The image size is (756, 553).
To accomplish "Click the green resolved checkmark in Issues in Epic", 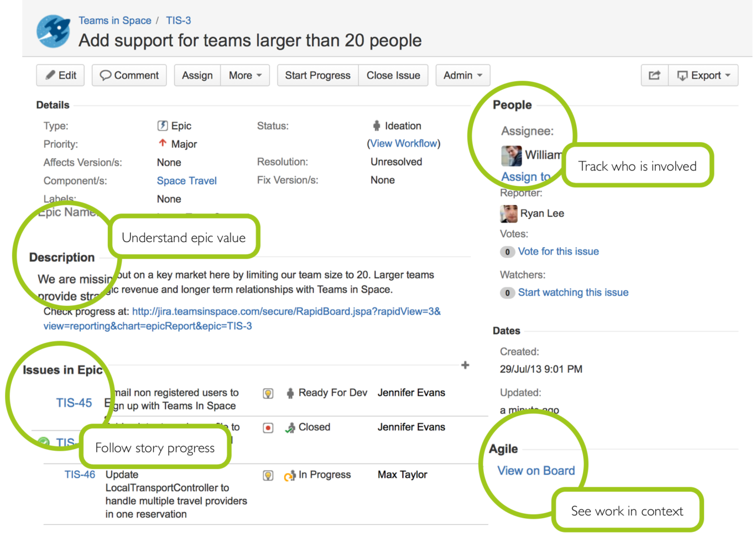I will tap(43, 442).
